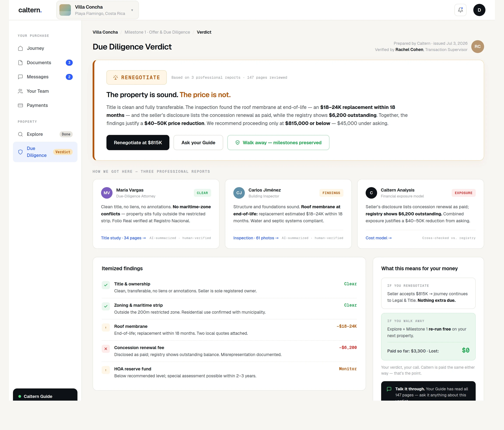The height and width of the screenshot is (430, 504).
Task: Click the Due Diligence shield icon
Action: [x=20, y=152]
